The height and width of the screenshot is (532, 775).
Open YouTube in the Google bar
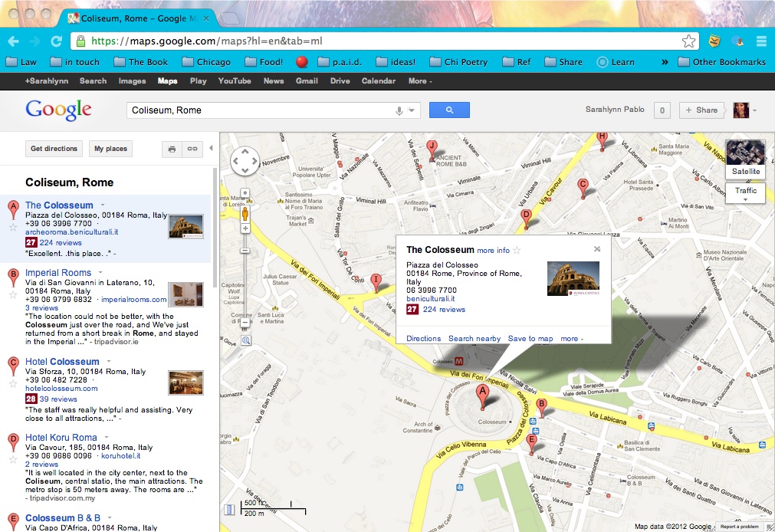(x=235, y=80)
